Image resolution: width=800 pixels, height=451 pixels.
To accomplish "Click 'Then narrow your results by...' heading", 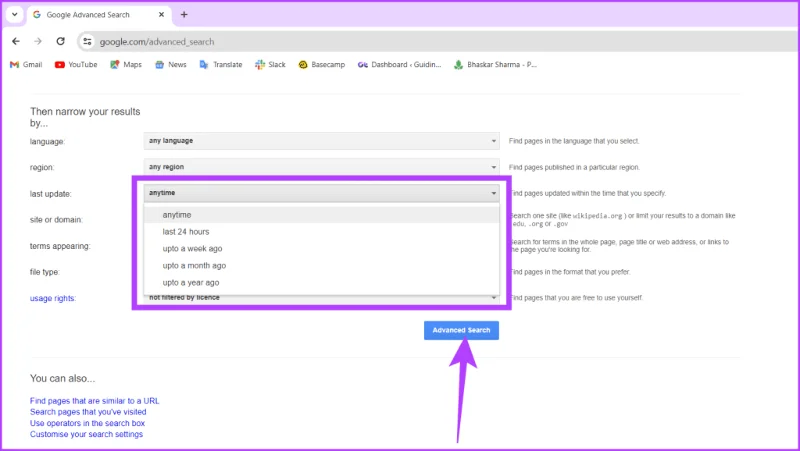I will pos(85,117).
